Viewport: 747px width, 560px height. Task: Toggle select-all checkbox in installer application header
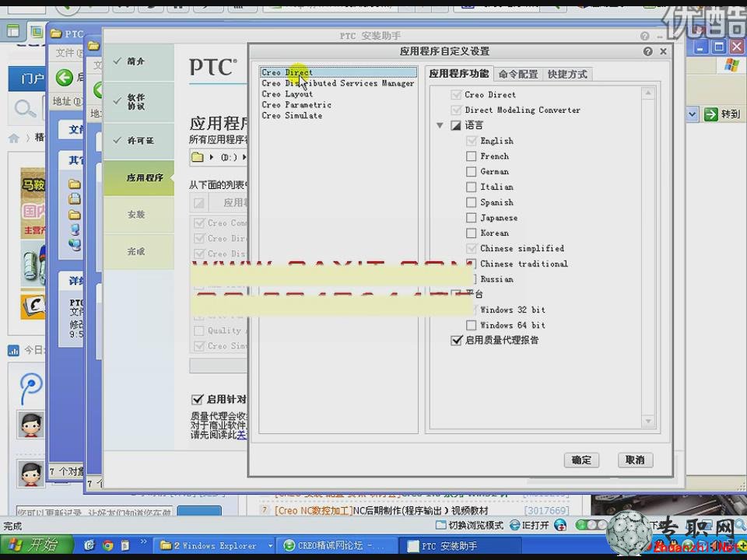coord(198,203)
